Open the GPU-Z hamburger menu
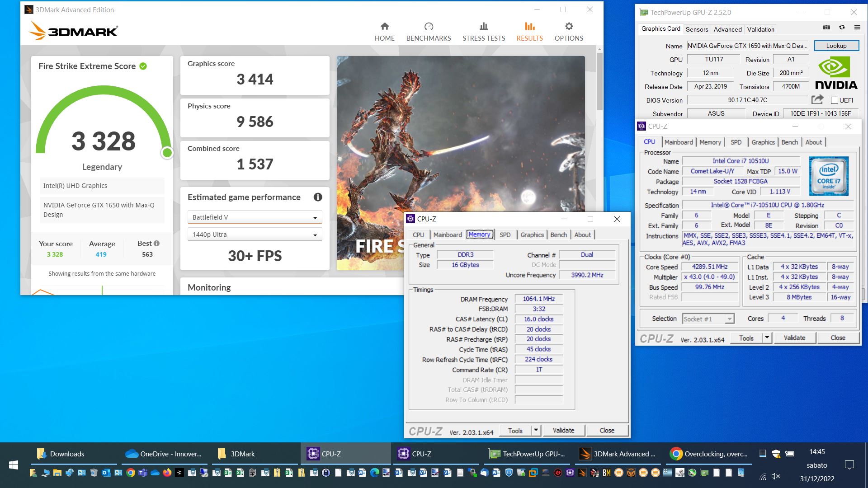Viewport: 868px width, 488px height. (857, 27)
